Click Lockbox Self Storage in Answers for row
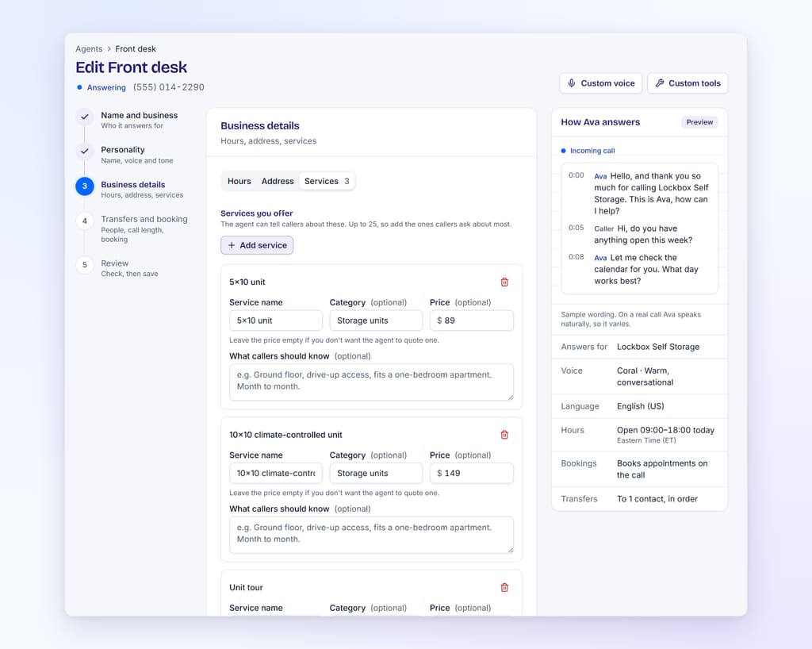Screen dimensions: 812x649 point(657,347)
